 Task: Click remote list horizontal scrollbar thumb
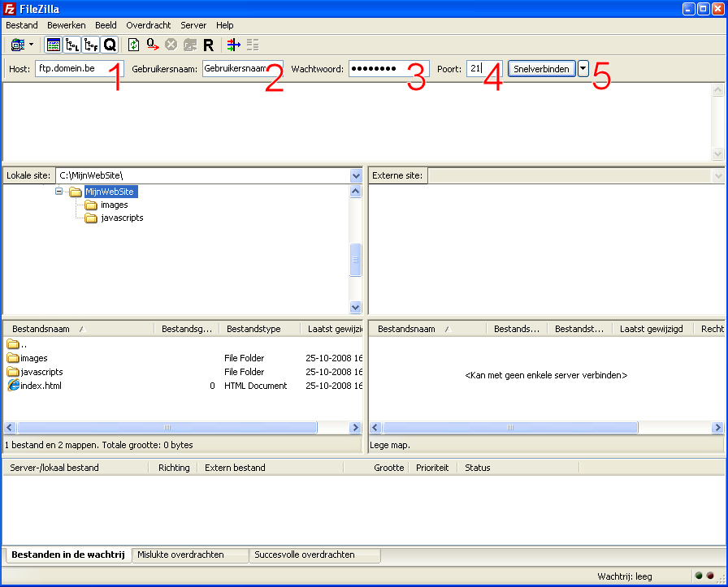point(511,427)
